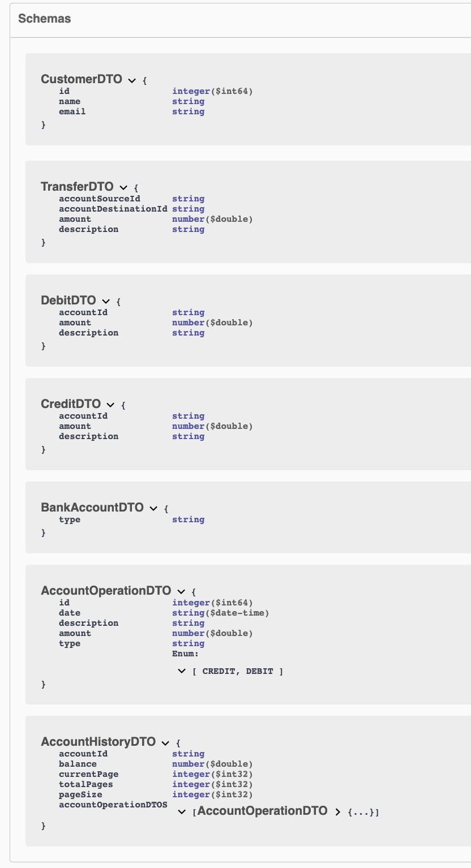
Task: Collapse the AccountOperationDTO schema
Action: coord(181,592)
